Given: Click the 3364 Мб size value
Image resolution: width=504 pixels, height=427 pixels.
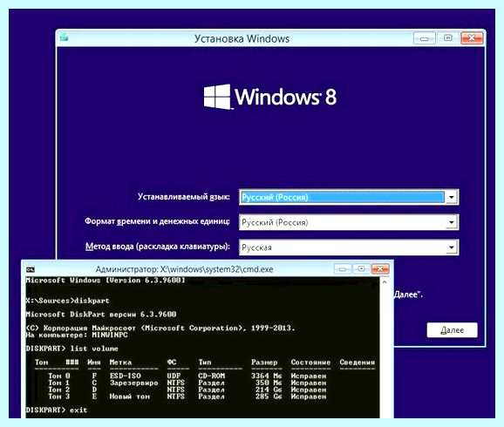Looking at the screenshot, I should click(267, 376).
